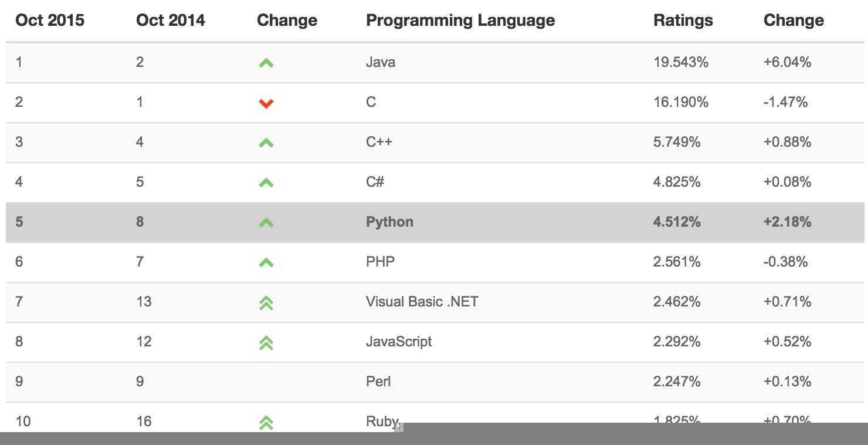Click C#'s 4.825% rating
The width and height of the screenshot is (868, 445).
tap(677, 182)
